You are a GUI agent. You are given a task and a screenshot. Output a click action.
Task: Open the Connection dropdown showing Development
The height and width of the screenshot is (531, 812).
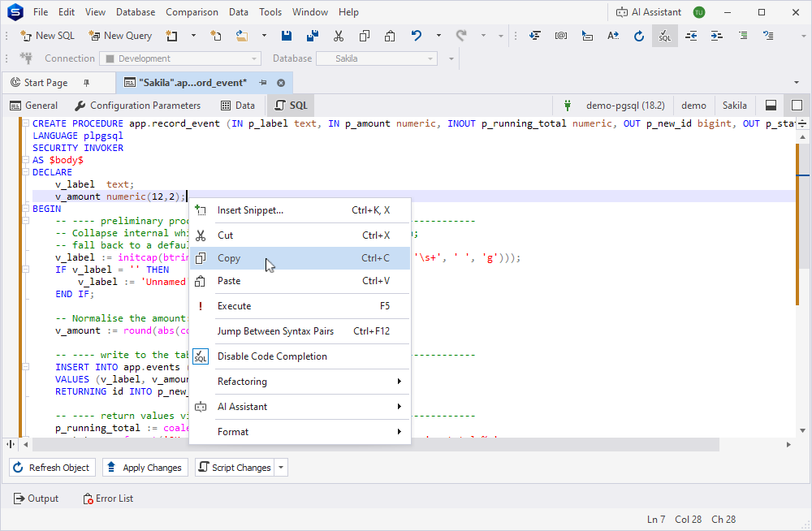[x=179, y=58]
